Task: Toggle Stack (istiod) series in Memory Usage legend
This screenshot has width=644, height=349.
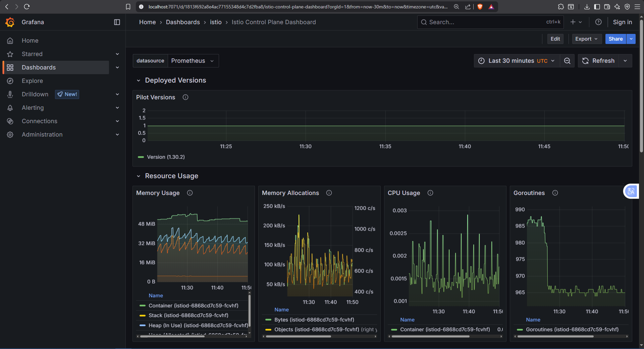Action: click(188, 315)
